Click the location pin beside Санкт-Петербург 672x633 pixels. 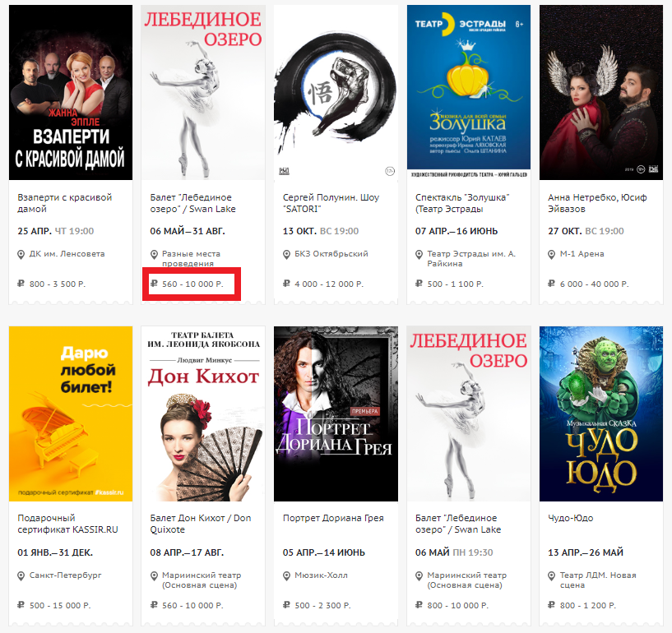[21, 576]
